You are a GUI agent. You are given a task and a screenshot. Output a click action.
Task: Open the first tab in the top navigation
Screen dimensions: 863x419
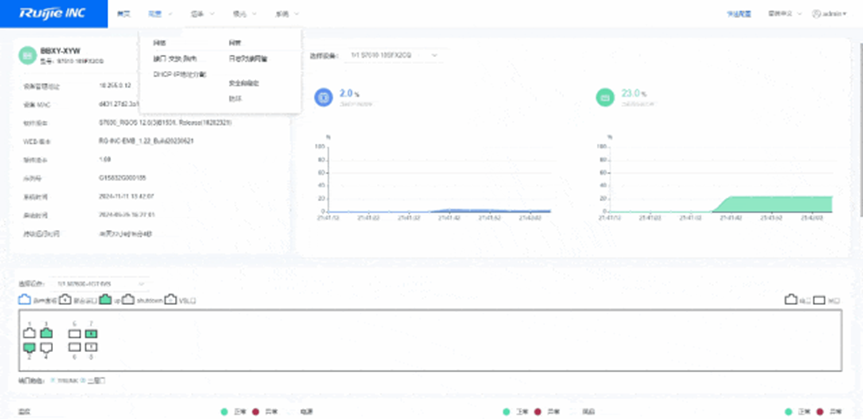pos(123,15)
